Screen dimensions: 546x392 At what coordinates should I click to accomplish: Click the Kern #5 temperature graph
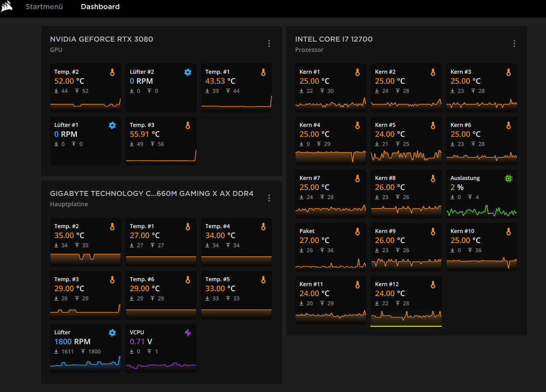pyautogui.click(x=406, y=156)
